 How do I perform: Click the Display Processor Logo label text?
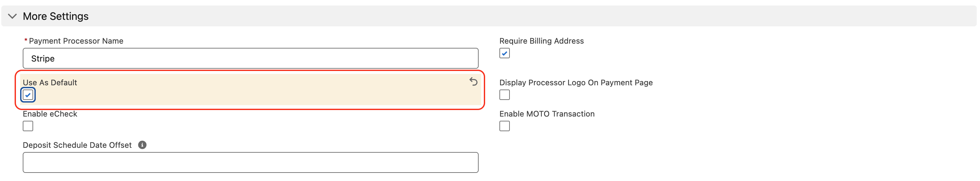pyautogui.click(x=575, y=83)
